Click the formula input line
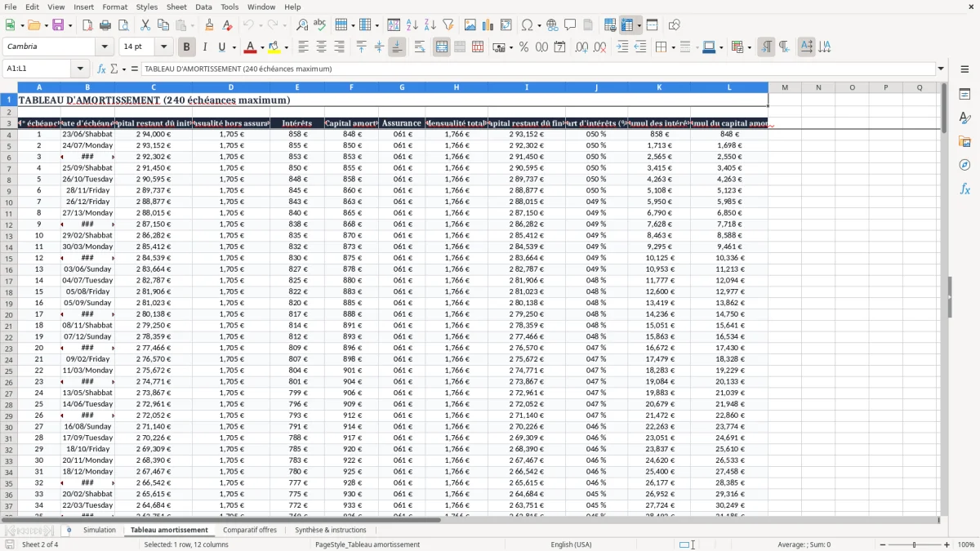This screenshot has height=551, width=980. [x=537, y=69]
